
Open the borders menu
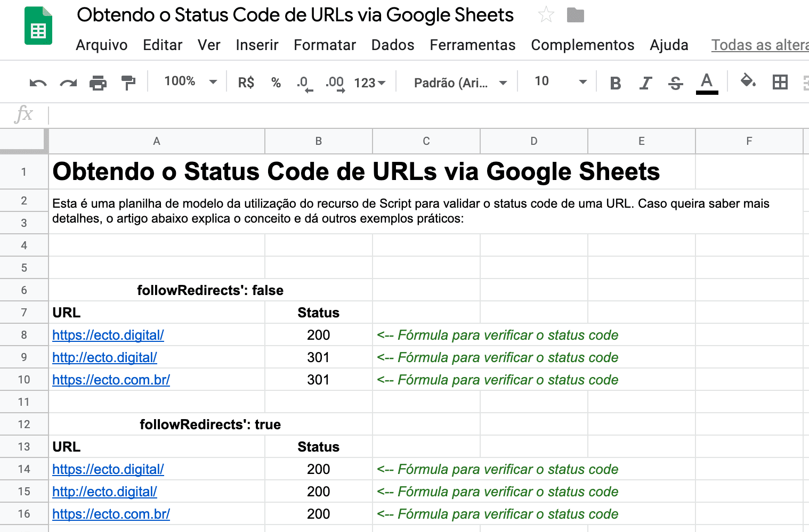pyautogui.click(x=780, y=82)
